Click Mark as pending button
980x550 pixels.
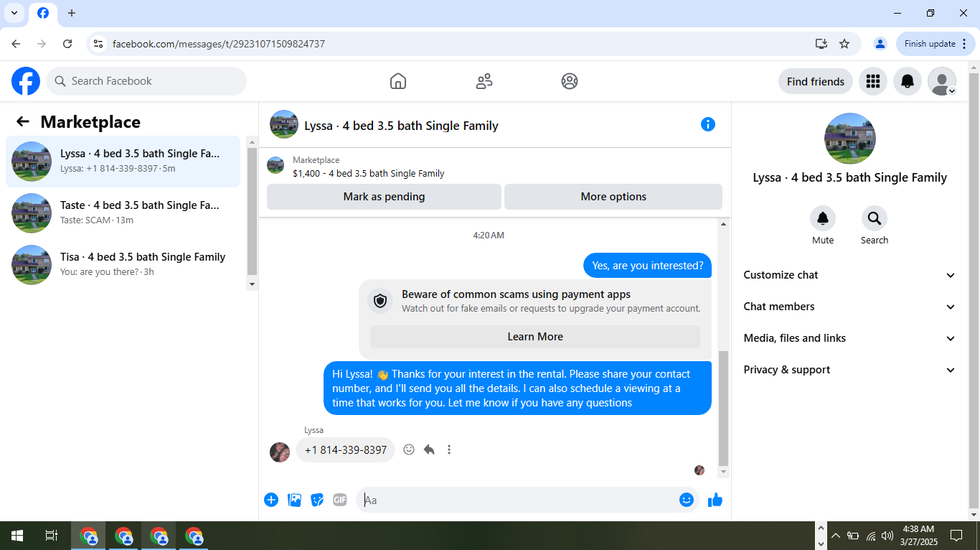click(x=384, y=197)
